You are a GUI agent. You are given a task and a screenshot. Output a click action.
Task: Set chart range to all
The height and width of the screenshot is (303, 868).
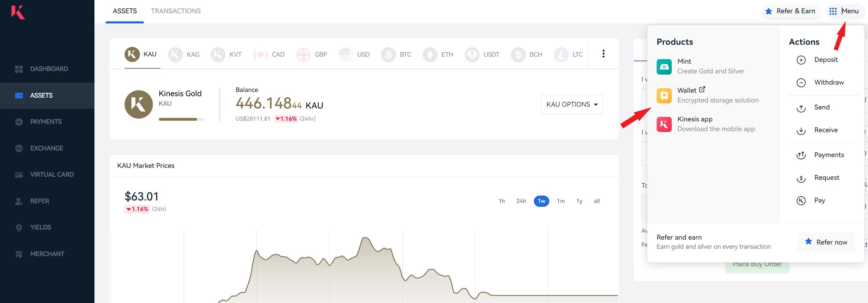pyautogui.click(x=597, y=201)
